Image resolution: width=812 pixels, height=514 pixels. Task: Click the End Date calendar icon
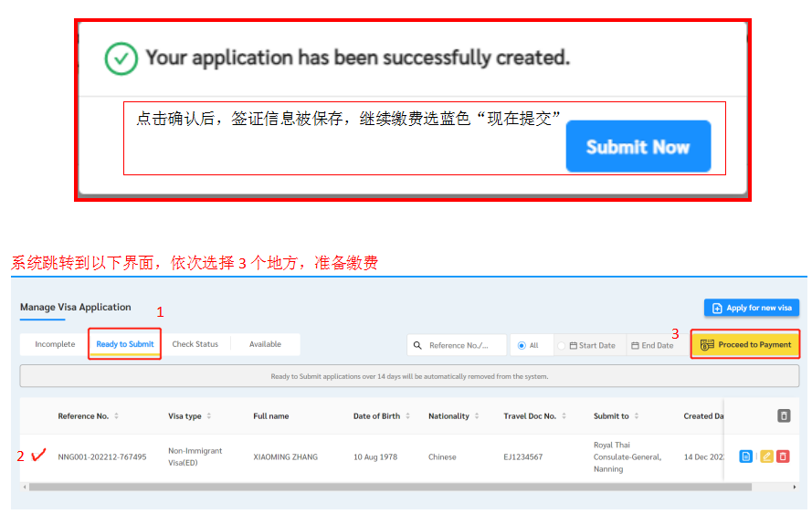tap(635, 346)
